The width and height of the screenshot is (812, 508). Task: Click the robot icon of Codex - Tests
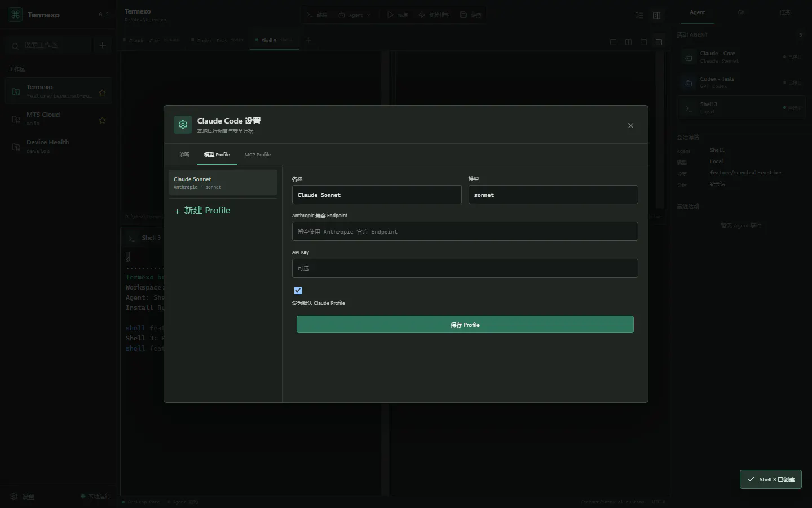coord(689,83)
